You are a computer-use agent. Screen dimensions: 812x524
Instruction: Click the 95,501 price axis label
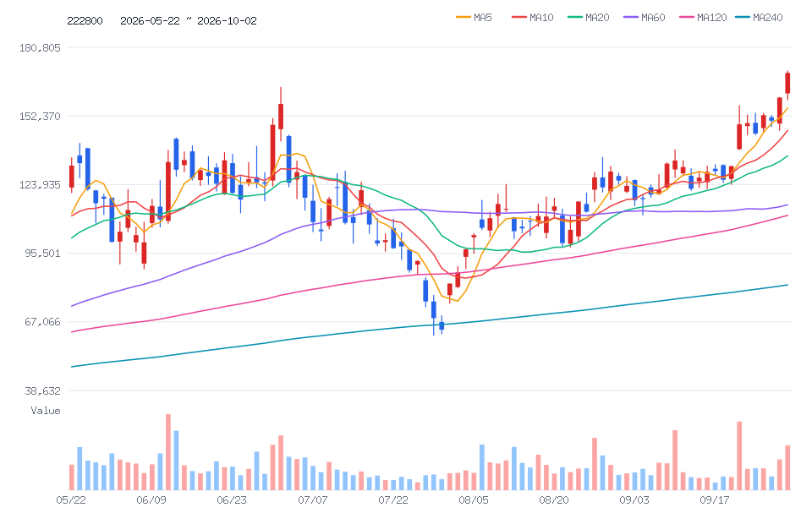click(x=42, y=253)
